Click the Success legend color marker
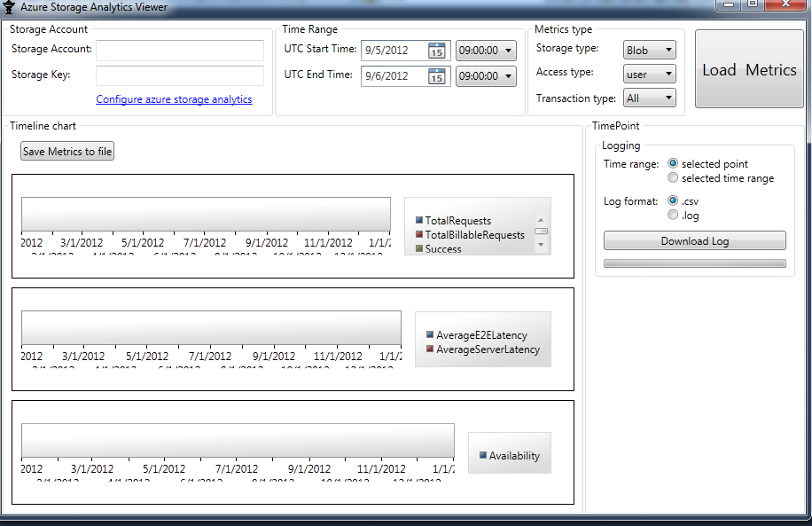812x526 pixels. click(x=419, y=248)
